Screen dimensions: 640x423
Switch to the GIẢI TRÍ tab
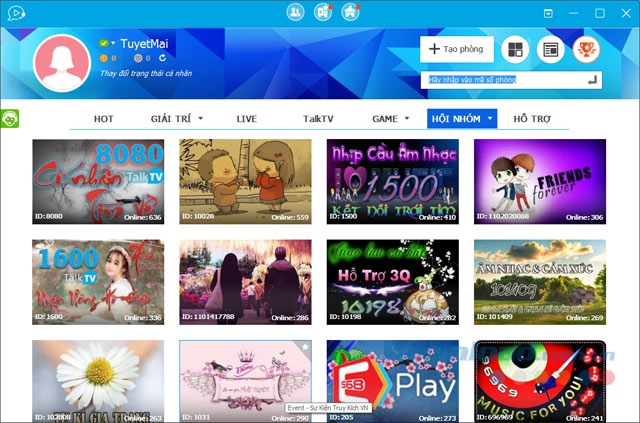tap(171, 119)
